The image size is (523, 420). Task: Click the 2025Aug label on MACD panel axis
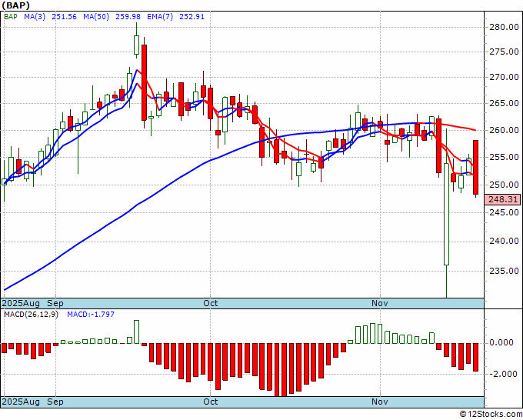pos(21,402)
